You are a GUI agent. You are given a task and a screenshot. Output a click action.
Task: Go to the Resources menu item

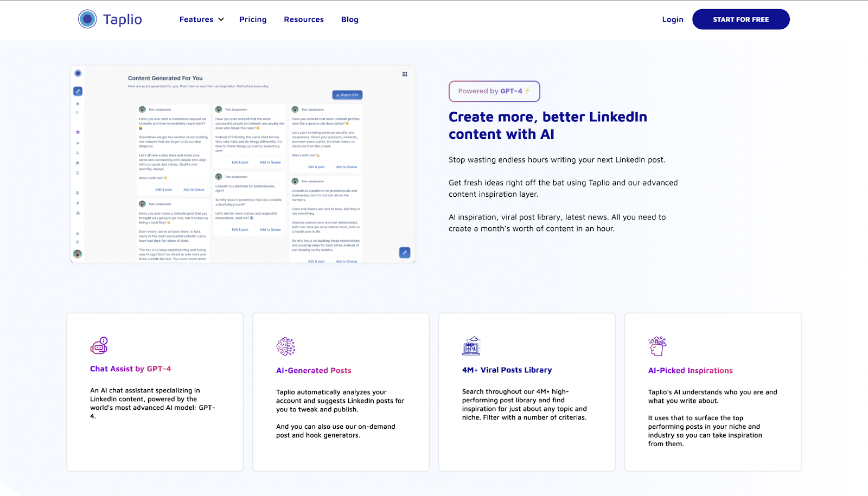coord(304,20)
